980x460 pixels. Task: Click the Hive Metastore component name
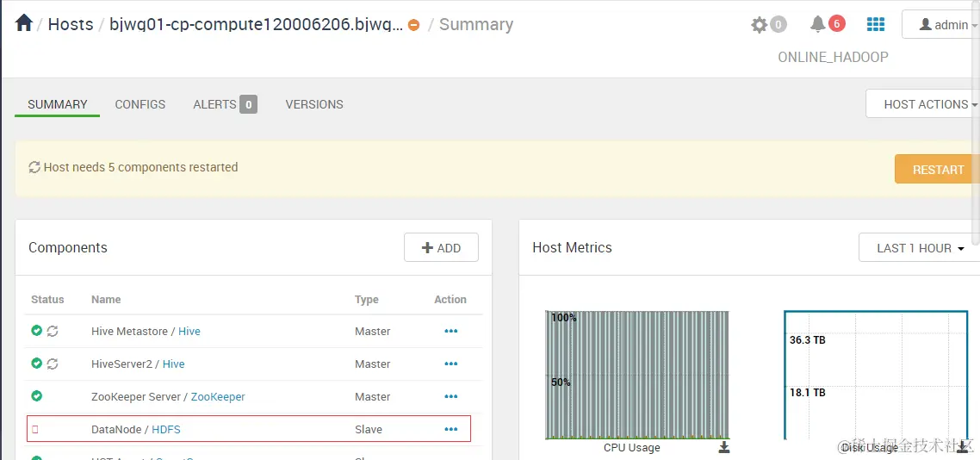[130, 332]
